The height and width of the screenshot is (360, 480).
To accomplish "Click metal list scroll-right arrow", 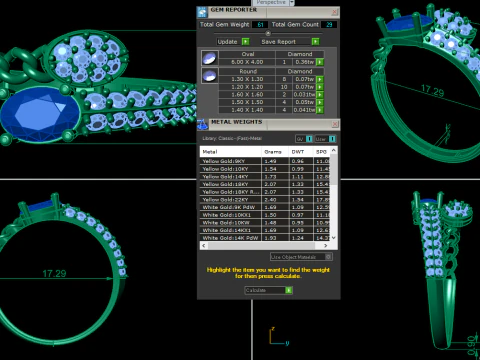I will click(x=326, y=246).
